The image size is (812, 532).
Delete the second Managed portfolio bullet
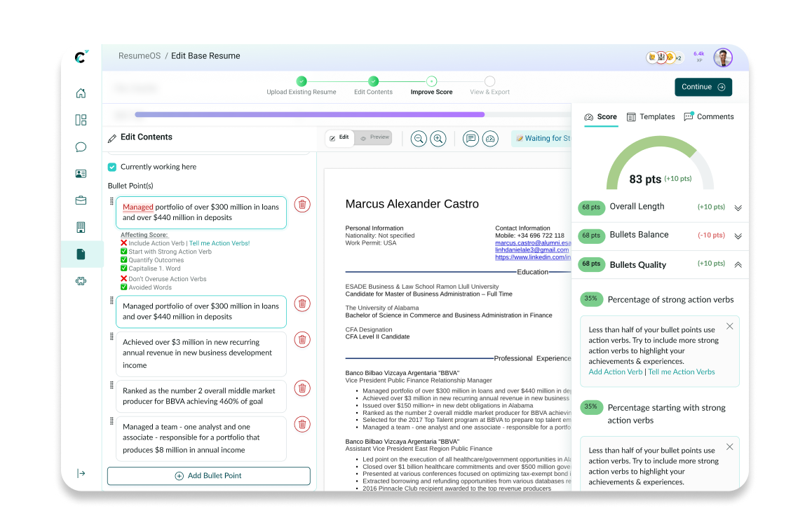(x=302, y=303)
